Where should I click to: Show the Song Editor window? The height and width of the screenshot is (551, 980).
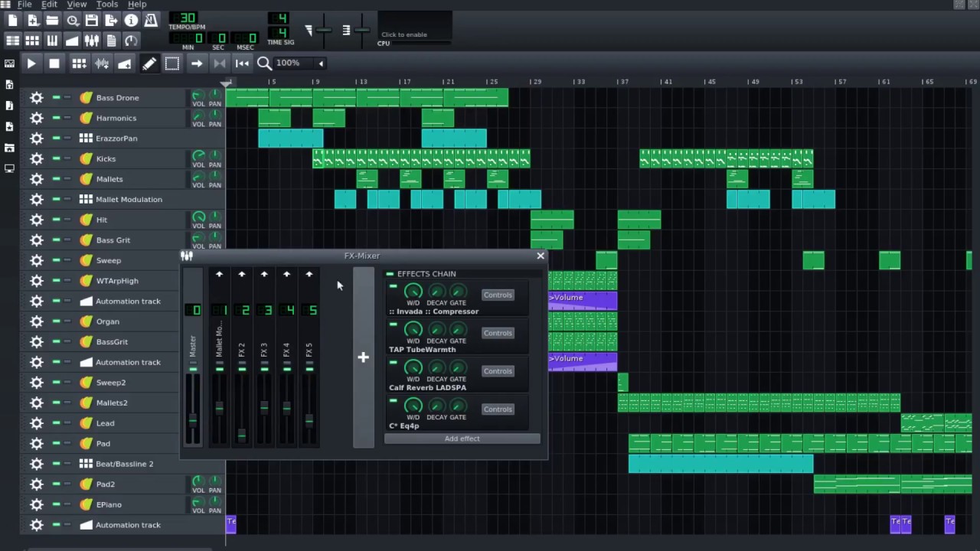tap(13, 41)
